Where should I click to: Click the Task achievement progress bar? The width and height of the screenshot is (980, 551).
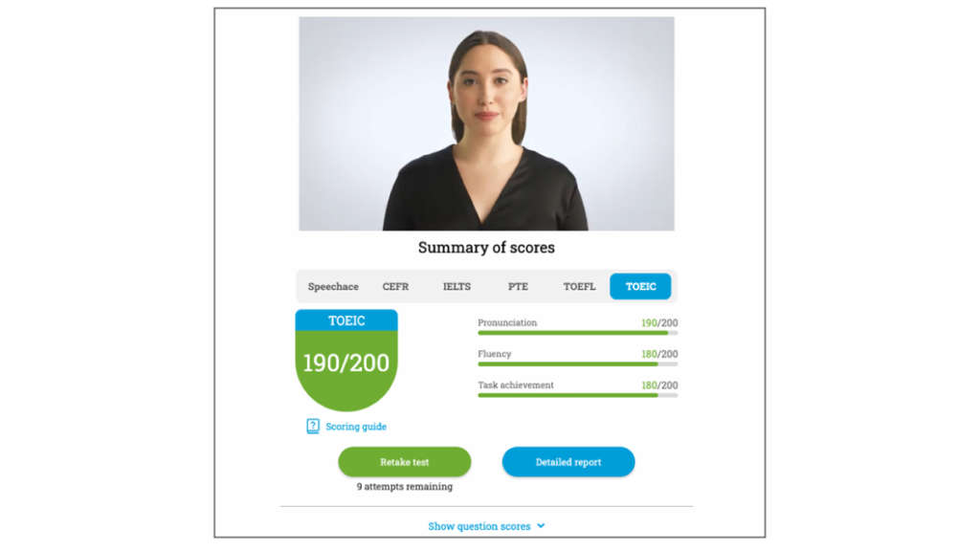[x=578, y=395]
